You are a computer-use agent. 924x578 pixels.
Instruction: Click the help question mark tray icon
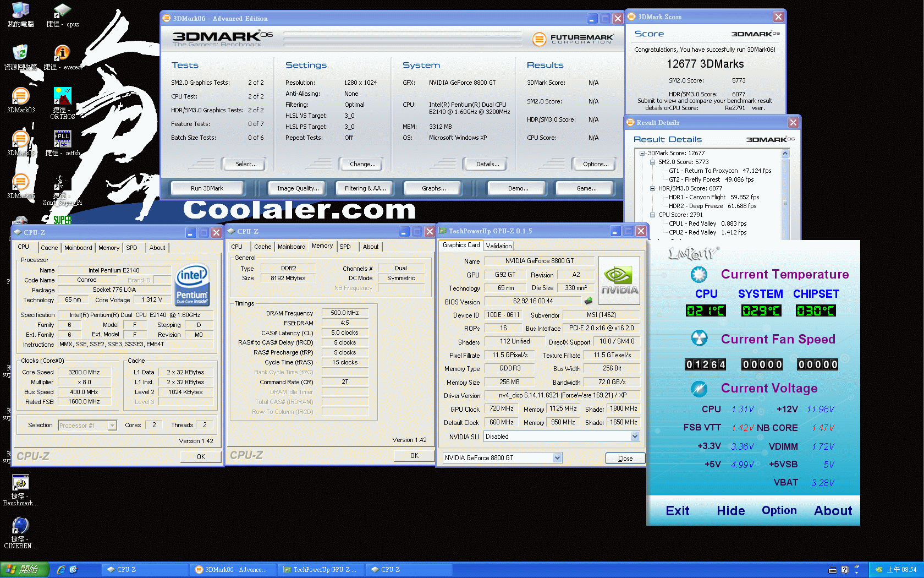point(845,570)
